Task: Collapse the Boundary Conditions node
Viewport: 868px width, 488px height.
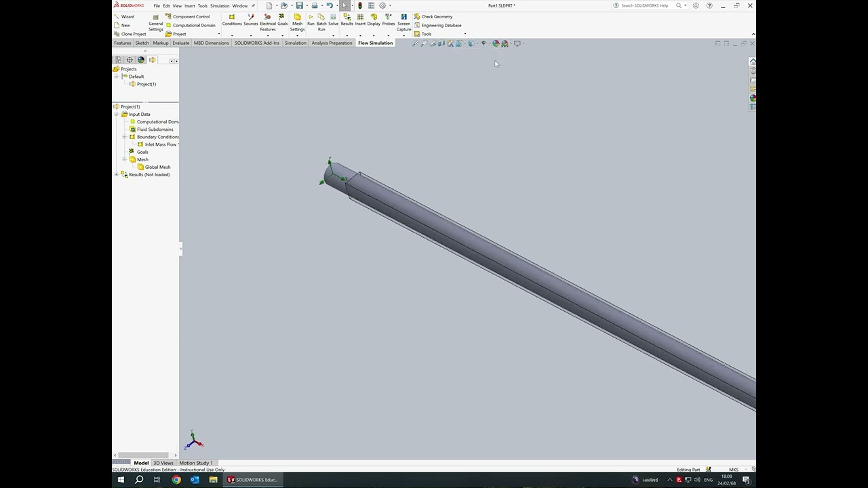Action: (x=124, y=137)
